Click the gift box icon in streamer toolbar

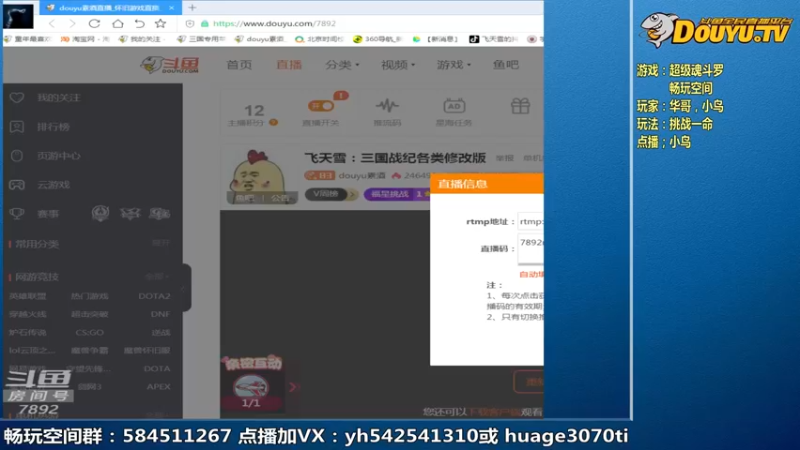(x=520, y=106)
